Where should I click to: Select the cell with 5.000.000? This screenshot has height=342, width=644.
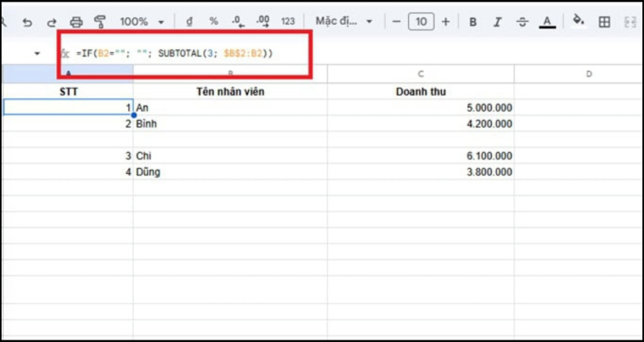[x=420, y=108]
